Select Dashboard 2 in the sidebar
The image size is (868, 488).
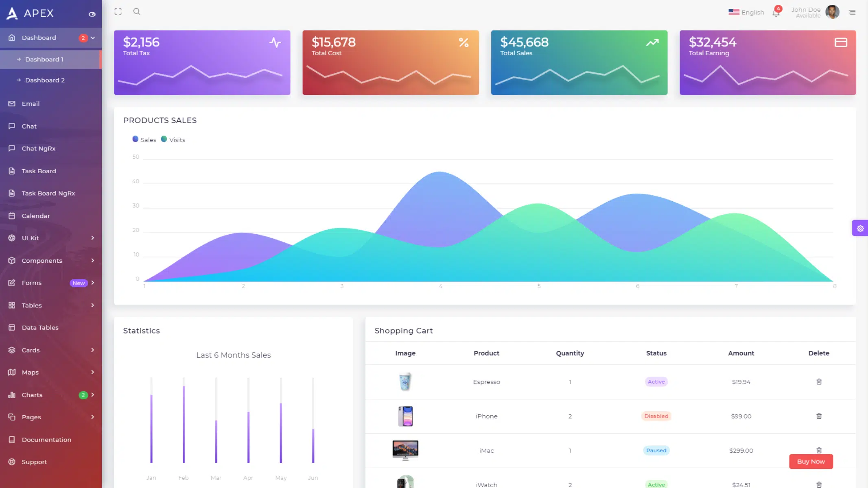45,80
